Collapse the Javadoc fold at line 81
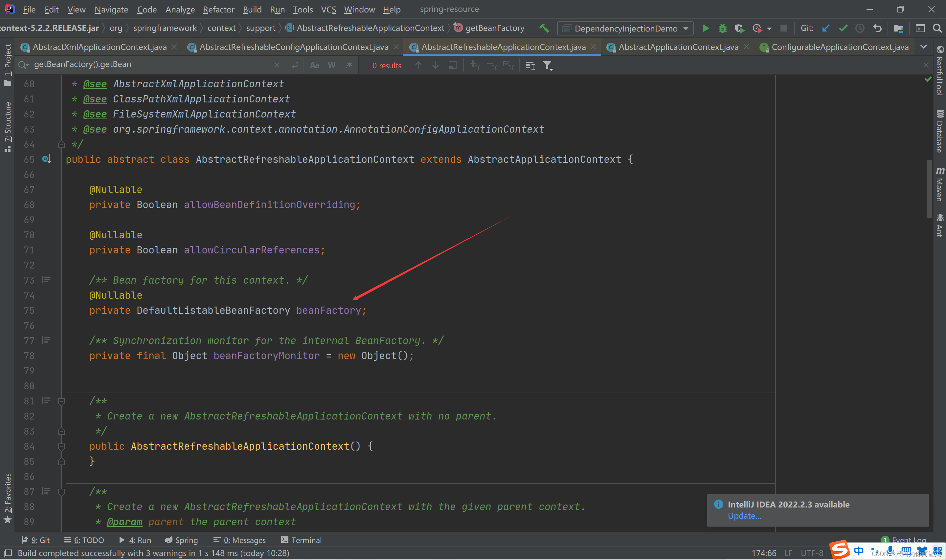 click(x=61, y=401)
